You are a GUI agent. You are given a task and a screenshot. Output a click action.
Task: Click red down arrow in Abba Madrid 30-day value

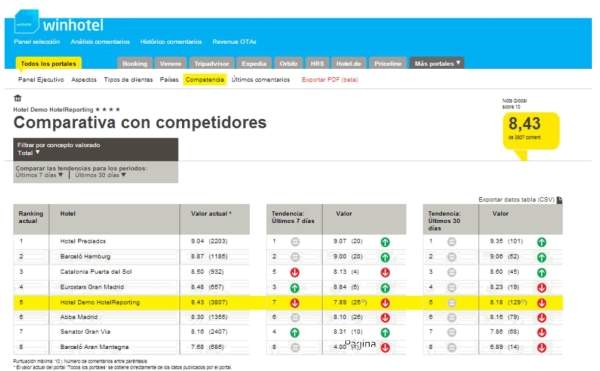(541, 317)
